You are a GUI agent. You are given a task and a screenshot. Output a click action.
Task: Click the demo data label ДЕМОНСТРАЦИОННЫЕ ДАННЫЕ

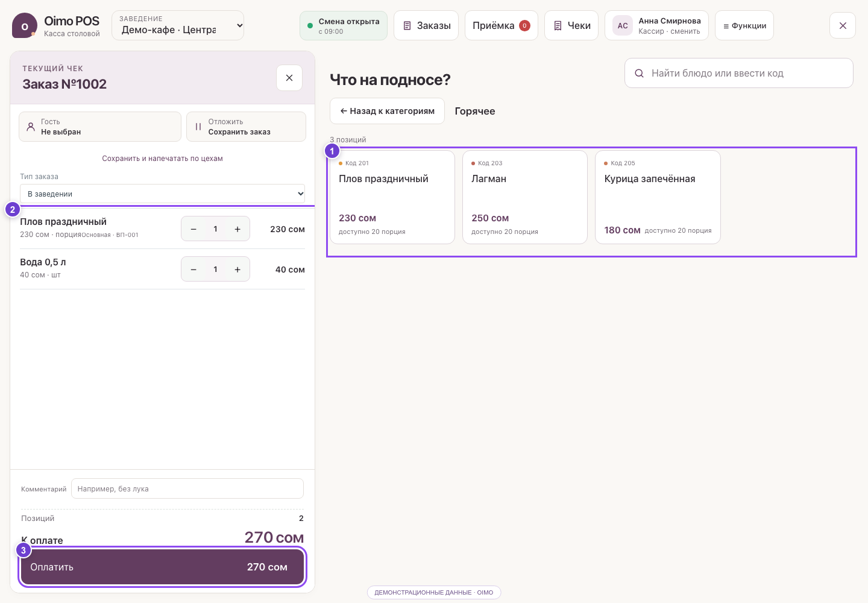(x=434, y=593)
